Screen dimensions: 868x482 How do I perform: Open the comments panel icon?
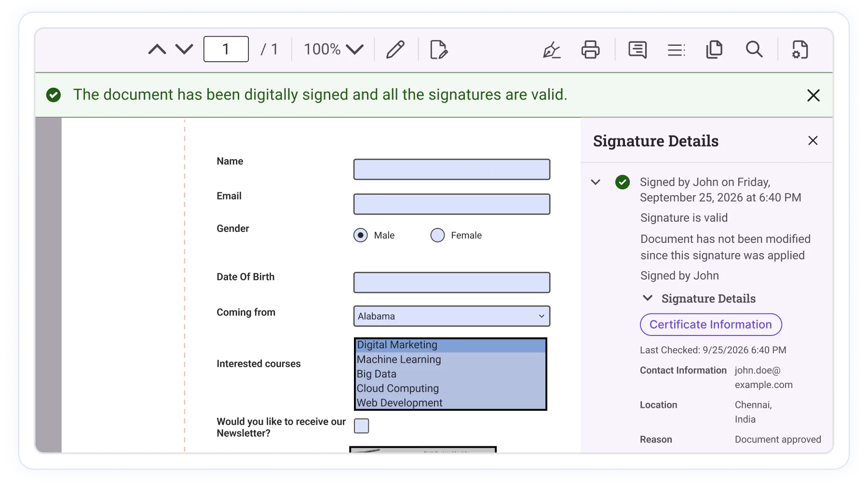pos(637,49)
